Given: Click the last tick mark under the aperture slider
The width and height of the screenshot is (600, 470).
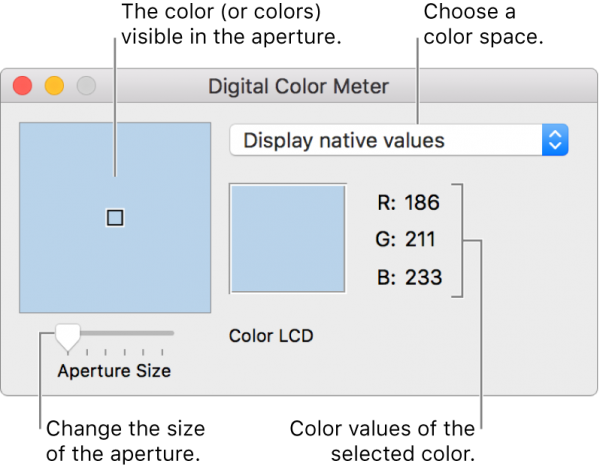Looking at the screenshot, I should coord(162,352).
